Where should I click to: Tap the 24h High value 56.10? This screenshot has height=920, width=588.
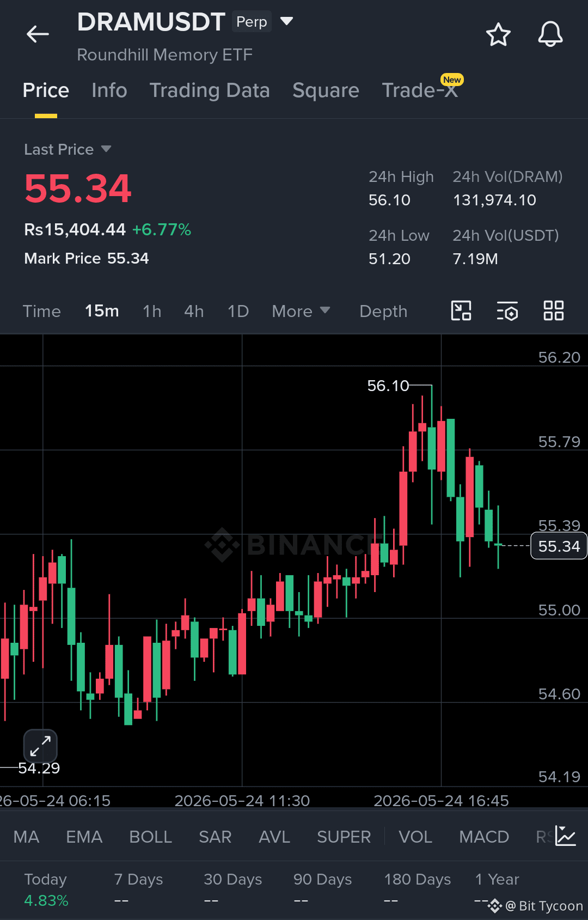[x=389, y=200]
